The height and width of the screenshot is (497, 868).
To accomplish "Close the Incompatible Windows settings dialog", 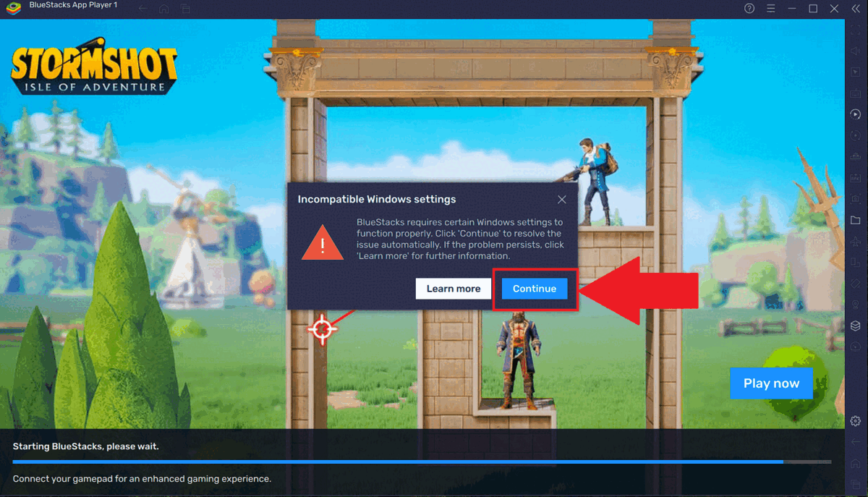I will click(x=562, y=200).
